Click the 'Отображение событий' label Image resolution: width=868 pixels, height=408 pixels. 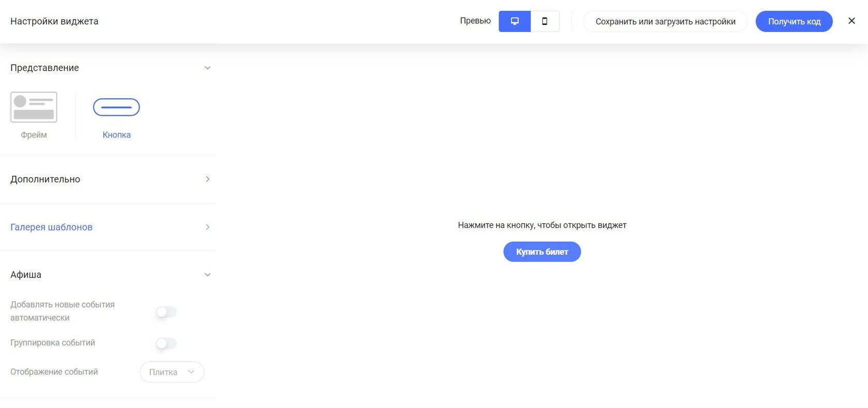click(x=54, y=372)
